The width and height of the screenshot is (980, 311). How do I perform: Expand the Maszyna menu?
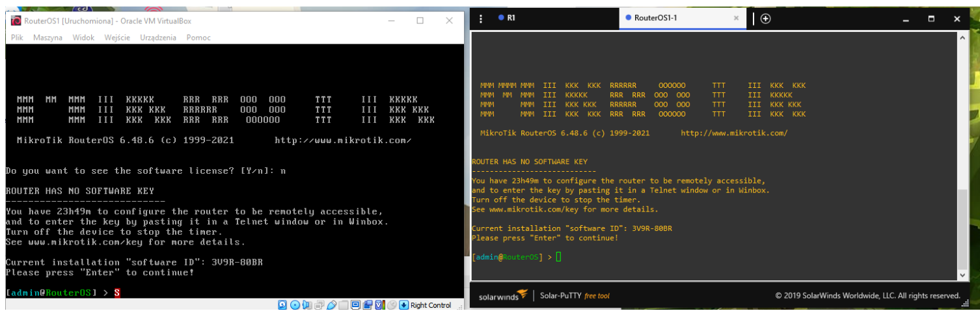pos(48,38)
